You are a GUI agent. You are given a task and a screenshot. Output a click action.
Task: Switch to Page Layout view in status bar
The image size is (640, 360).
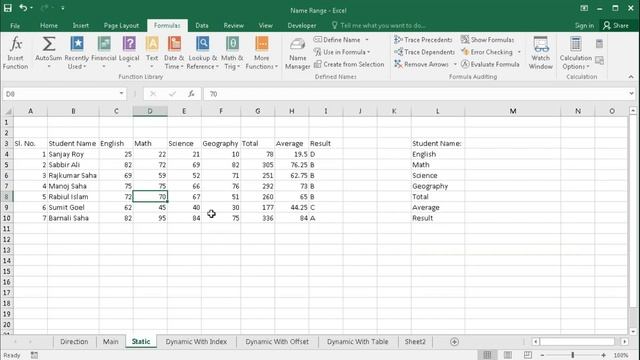508,355
